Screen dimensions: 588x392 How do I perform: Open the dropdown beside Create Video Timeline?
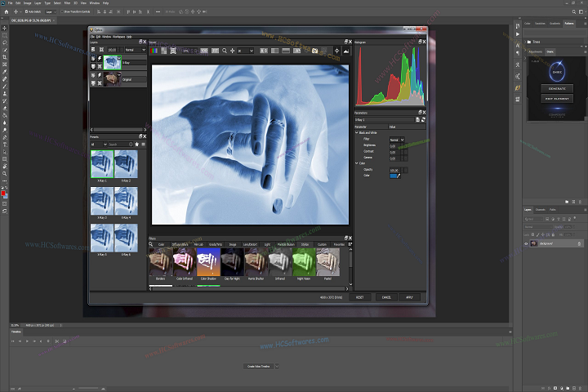point(277,366)
